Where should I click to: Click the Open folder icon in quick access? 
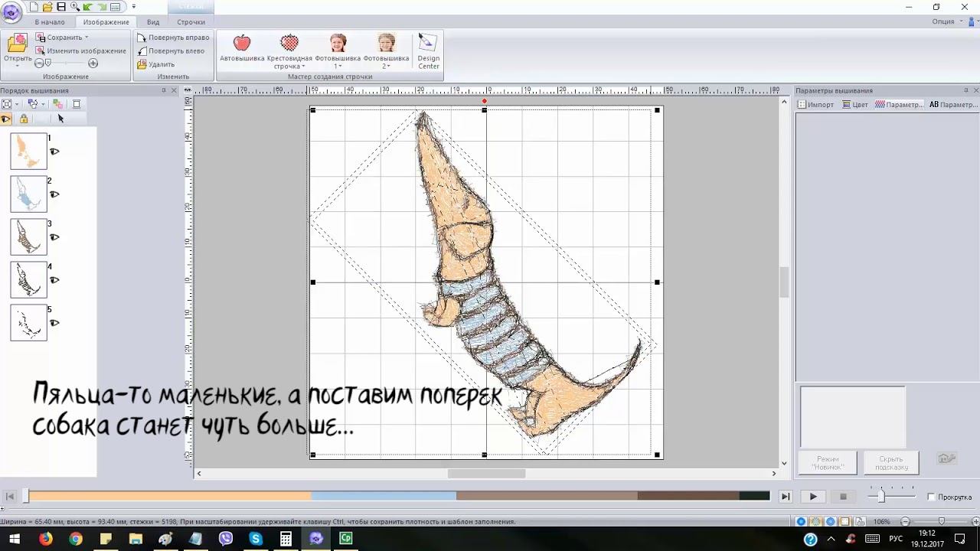(47, 7)
